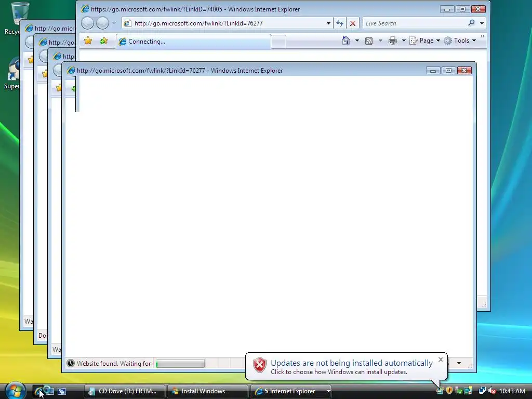Click the Show Desktop Quick Launch icon
532x399 pixels.
(49, 391)
